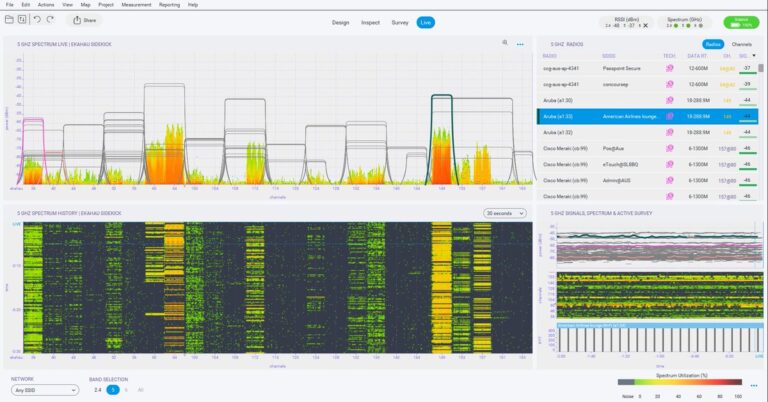768x402 pixels.
Task: Click signal bar for Poe@Aus row
Action: pyautogui.click(x=747, y=153)
